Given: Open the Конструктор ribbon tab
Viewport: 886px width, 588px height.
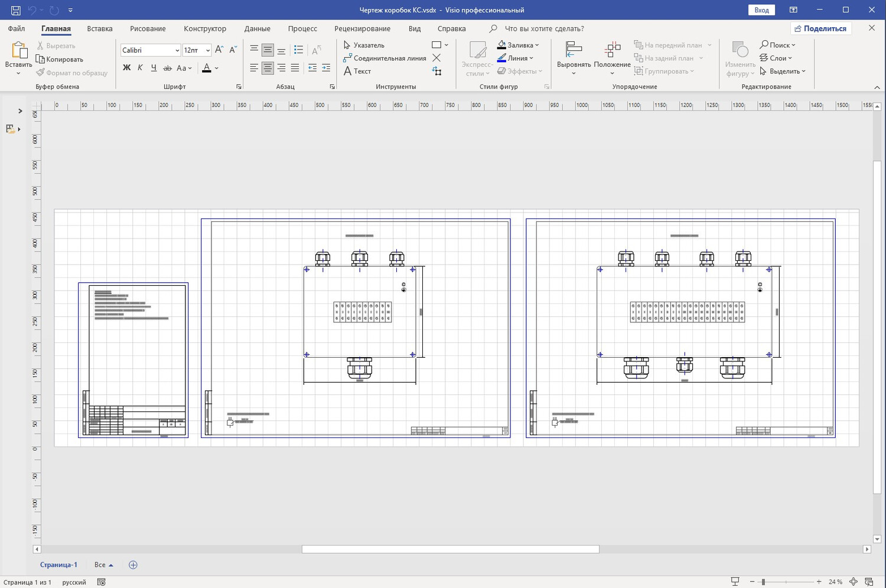Looking at the screenshot, I should click(x=204, y=28).
